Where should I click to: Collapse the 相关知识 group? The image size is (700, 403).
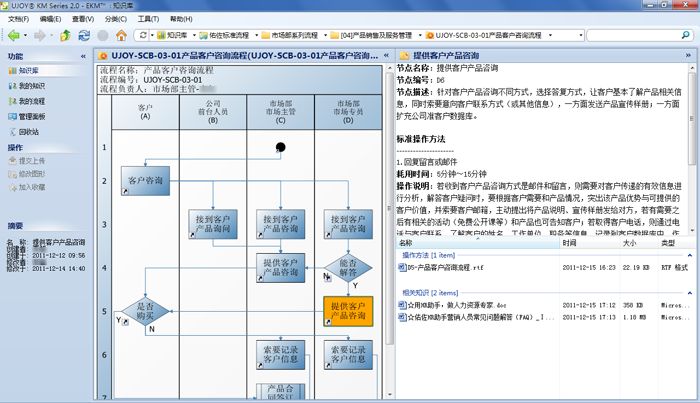pos(689,293)
